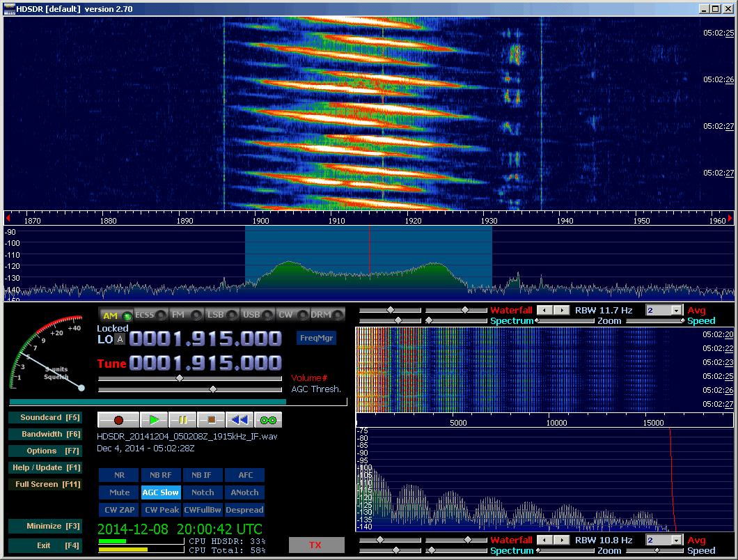Viewport: 738px width, 560px height.
Task: Start playback with the green Play button
Action: click(155, 420)
